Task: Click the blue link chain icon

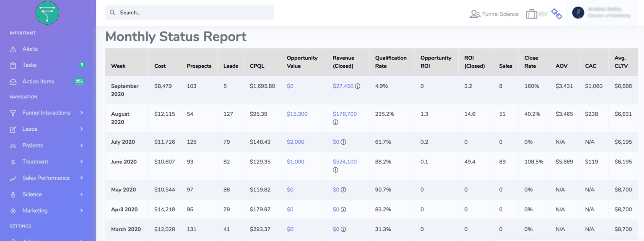Action: click(x=556, y=14)
